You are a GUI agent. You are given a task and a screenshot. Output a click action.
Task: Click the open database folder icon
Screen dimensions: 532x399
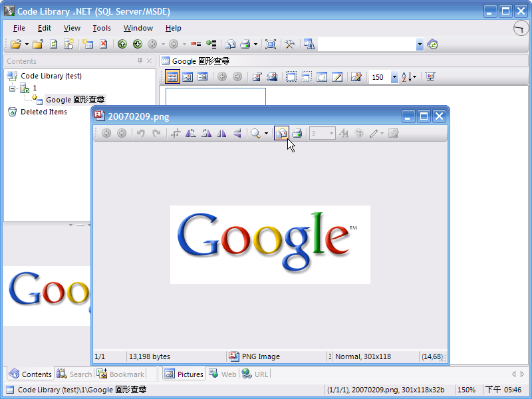point(15,44)
